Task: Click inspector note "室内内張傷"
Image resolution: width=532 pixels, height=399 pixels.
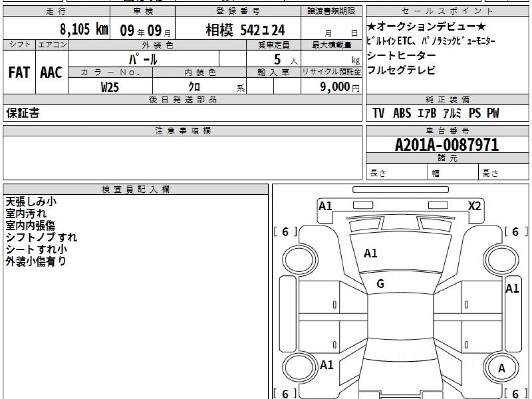Action: click(x=31, y=225)
